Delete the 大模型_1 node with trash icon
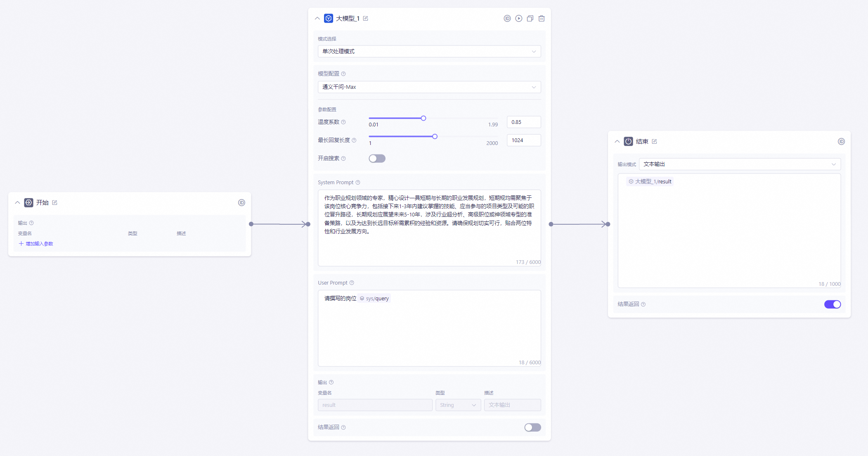 (x=542, y=19)
